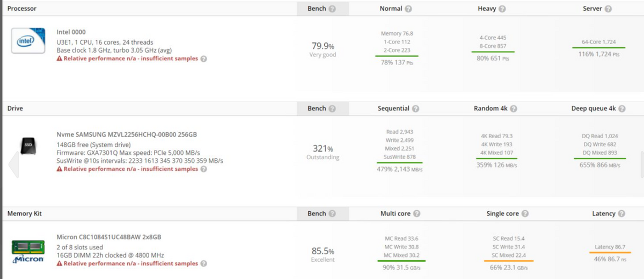
Task: Click help icon next to Latency header
Action: (x=621, y=214)
